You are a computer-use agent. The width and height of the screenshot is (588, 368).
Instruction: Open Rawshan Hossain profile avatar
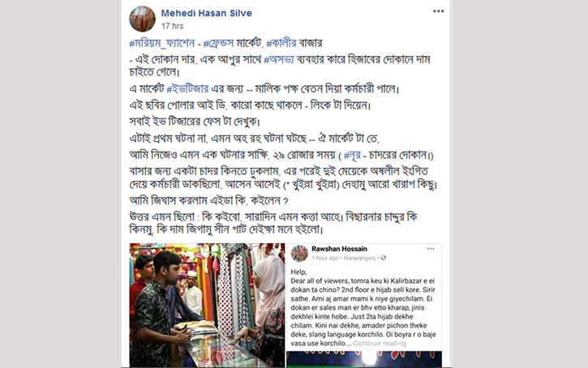[299, 253]
